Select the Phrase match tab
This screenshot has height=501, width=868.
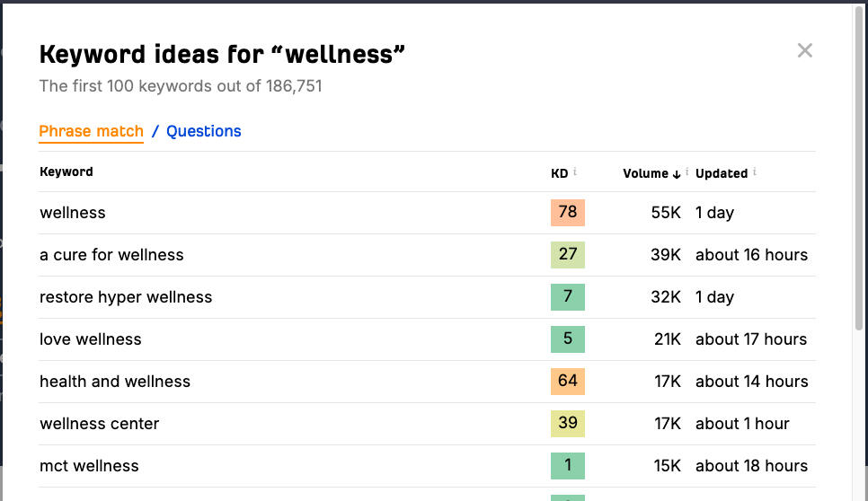click(x=91, y=131)
